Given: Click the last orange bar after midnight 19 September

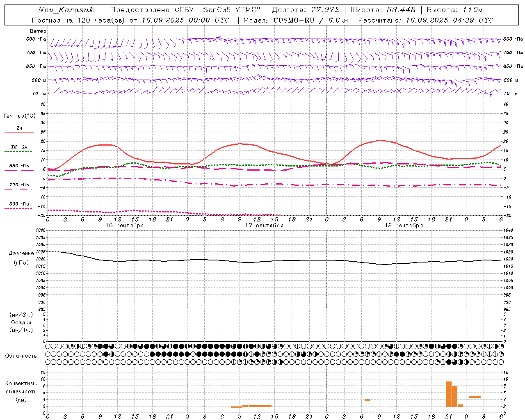Looking at the screenshot, I should click(475, 397).
